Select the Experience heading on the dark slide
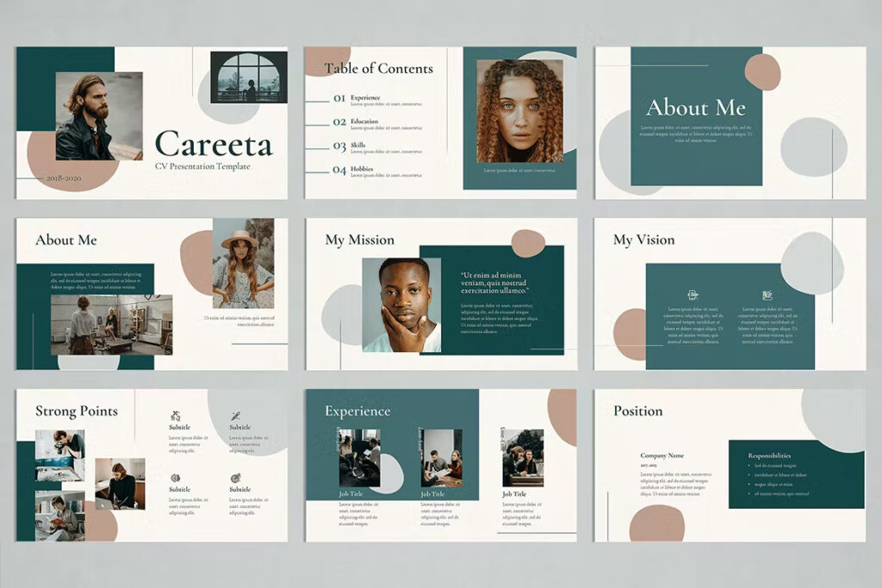The height and width of the screenshot is (588, 882). click(357, 411)
